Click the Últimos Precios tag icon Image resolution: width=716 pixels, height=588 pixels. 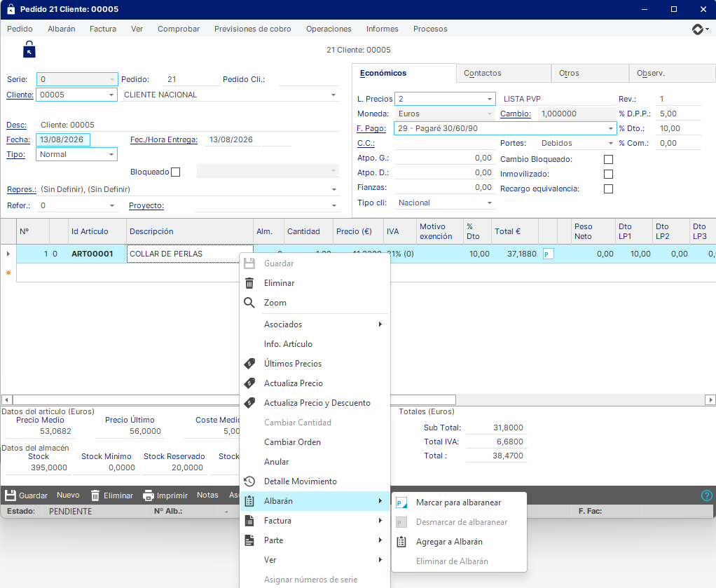[249, 364]
